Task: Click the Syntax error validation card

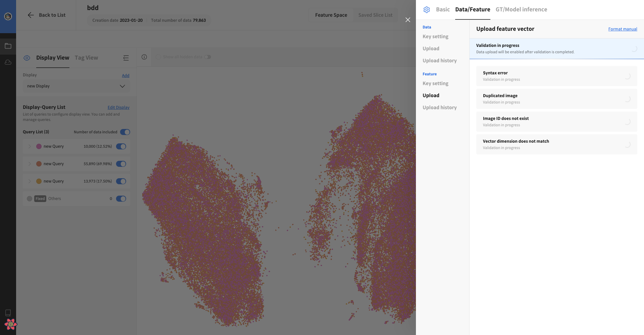Action: pos(556,76)
